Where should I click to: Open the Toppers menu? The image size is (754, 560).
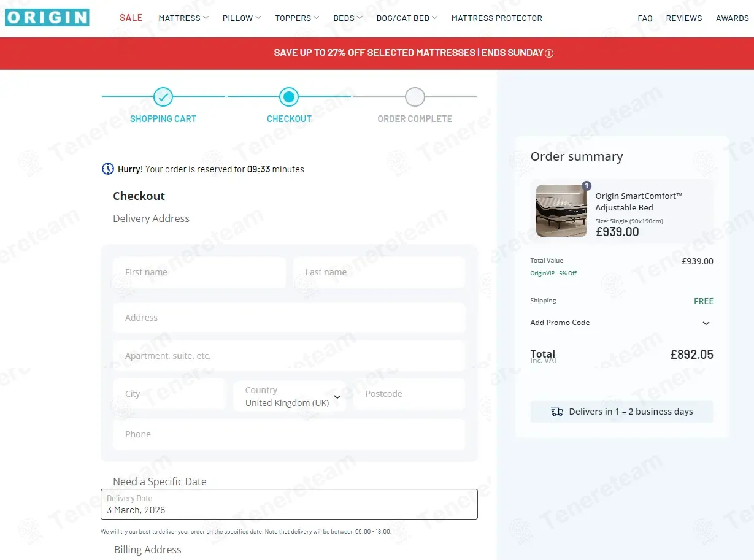pyautogui.click(x=297, y=18)
